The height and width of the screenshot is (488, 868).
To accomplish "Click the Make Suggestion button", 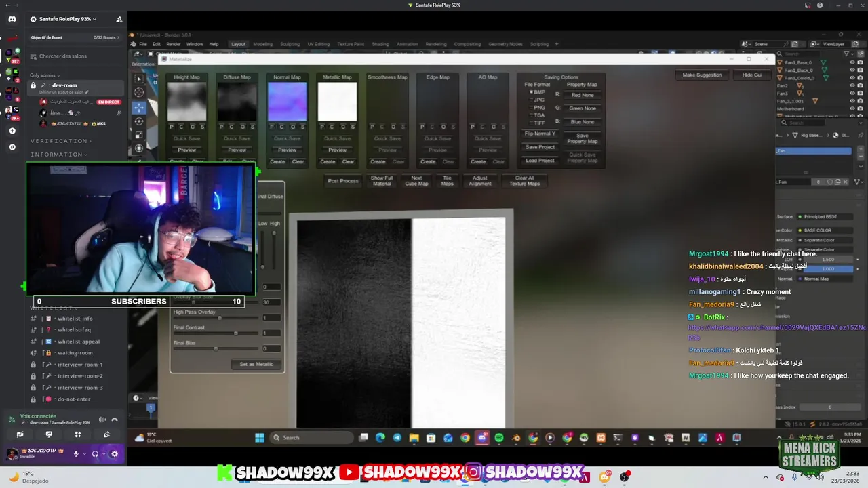I will [702, 75].
